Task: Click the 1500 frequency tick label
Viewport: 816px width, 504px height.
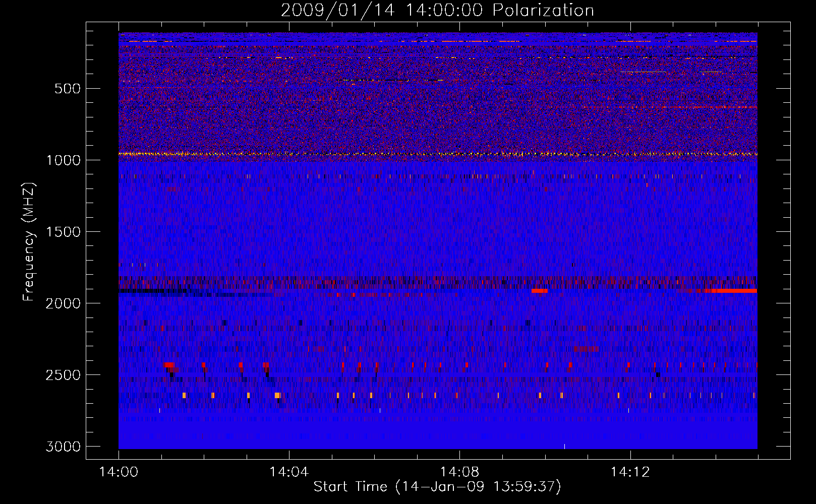Action: [x=63, y=232]
